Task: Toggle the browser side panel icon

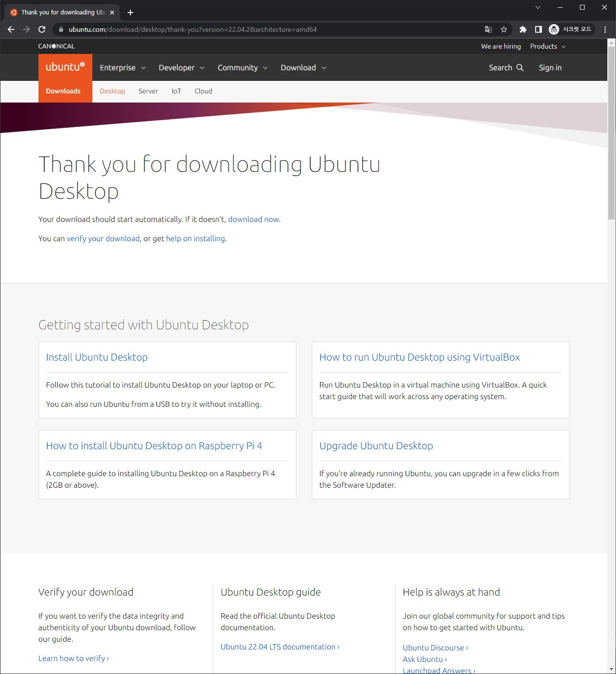Action: point(539,29)
